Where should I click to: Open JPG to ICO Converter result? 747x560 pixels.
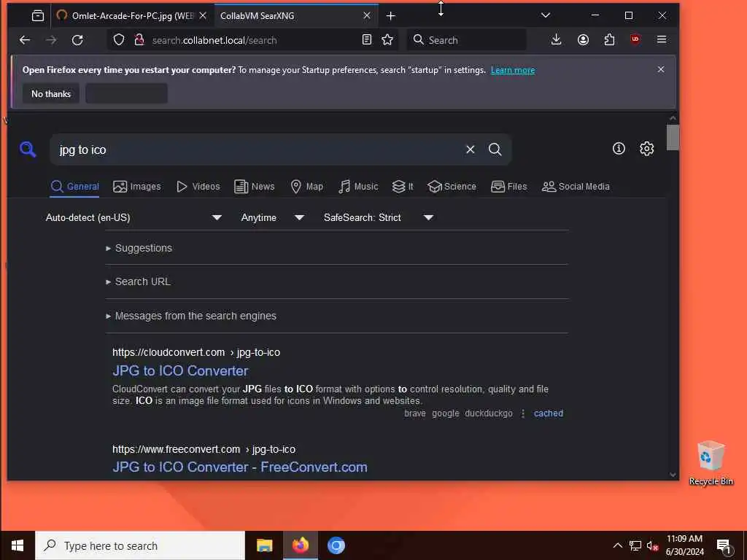coord(180,370)
